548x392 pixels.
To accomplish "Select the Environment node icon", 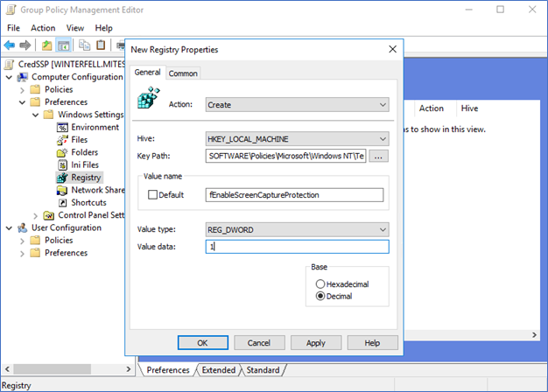I will (x=62, y=127).
